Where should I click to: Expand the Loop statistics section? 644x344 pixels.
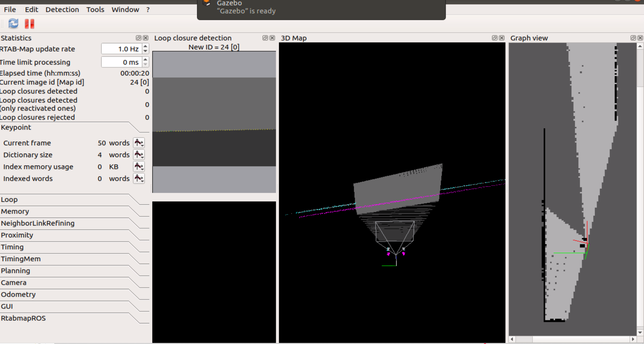coord(9,199)
